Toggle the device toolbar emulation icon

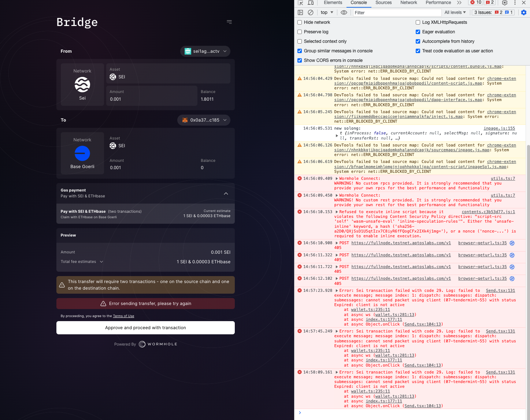[310, 3]
